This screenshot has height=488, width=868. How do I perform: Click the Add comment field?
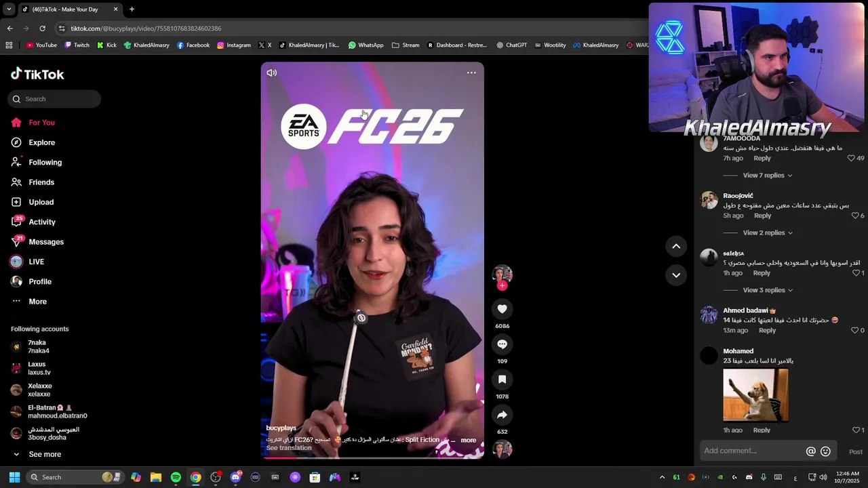pyautogui.click(x=753, y=451)
